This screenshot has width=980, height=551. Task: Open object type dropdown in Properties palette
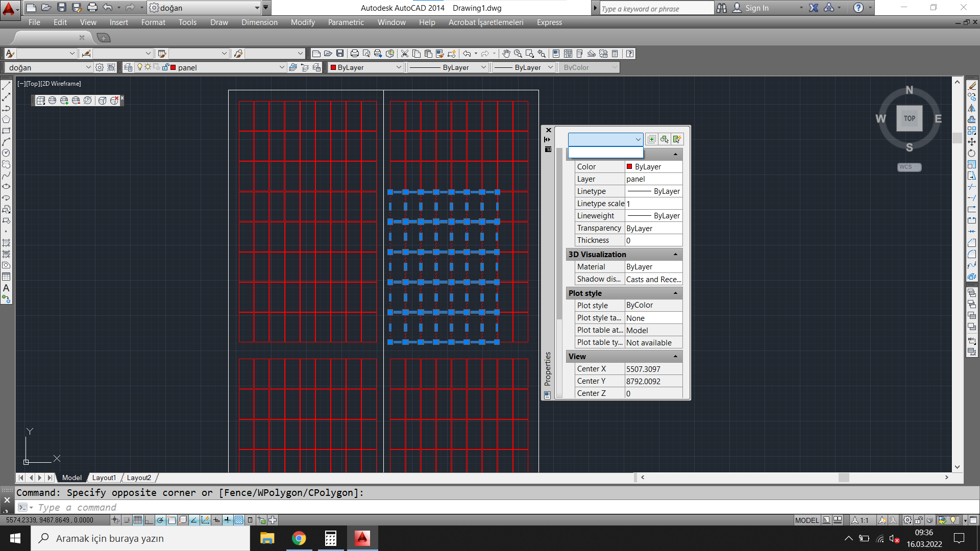638,139
